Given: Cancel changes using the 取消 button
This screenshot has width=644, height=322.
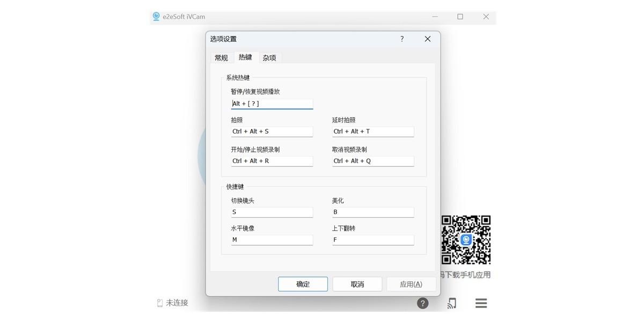Looking at the screenshot, I should point(357,284).
